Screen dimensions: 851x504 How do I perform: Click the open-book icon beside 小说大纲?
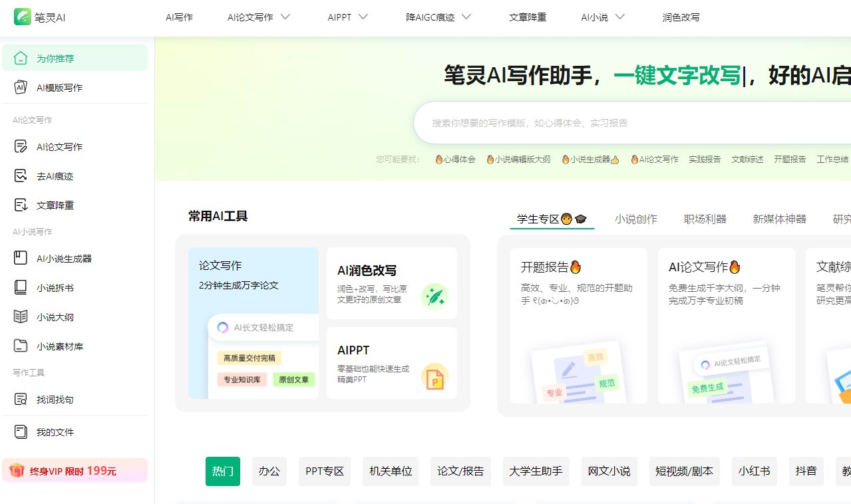point(21,316)
